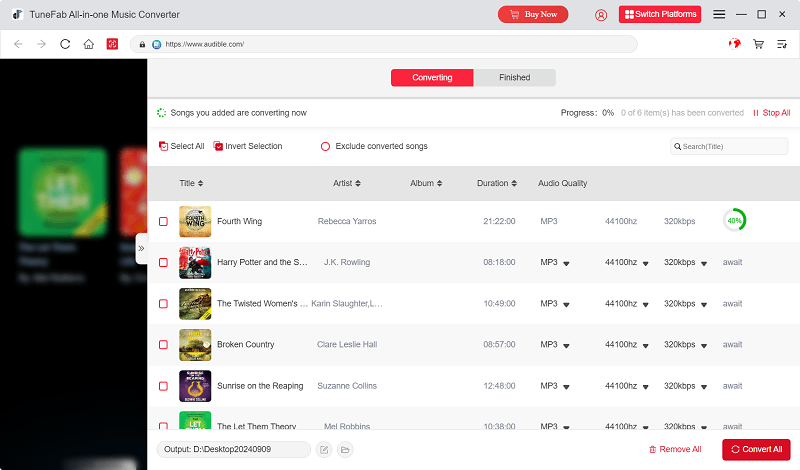The image size is (800, 470).
Task: Click Remove All
Action: pyautogui.click(x=675, y=449)
